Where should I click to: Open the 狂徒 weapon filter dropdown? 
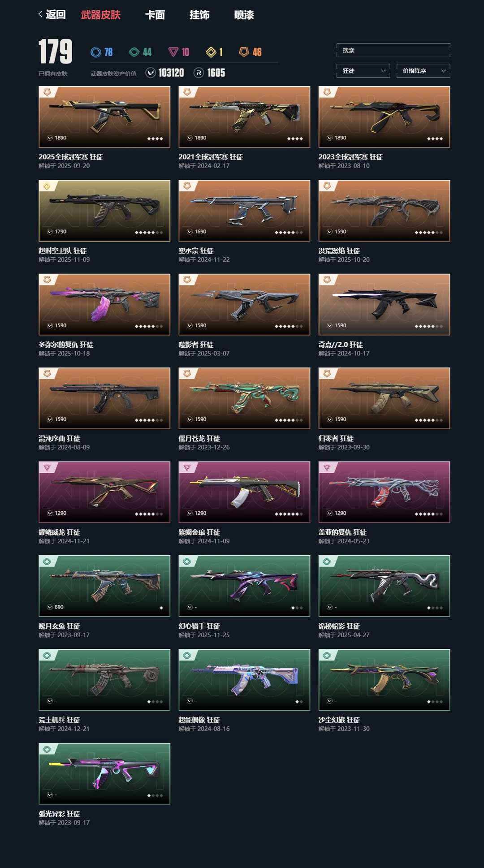[x=363, y=71]
